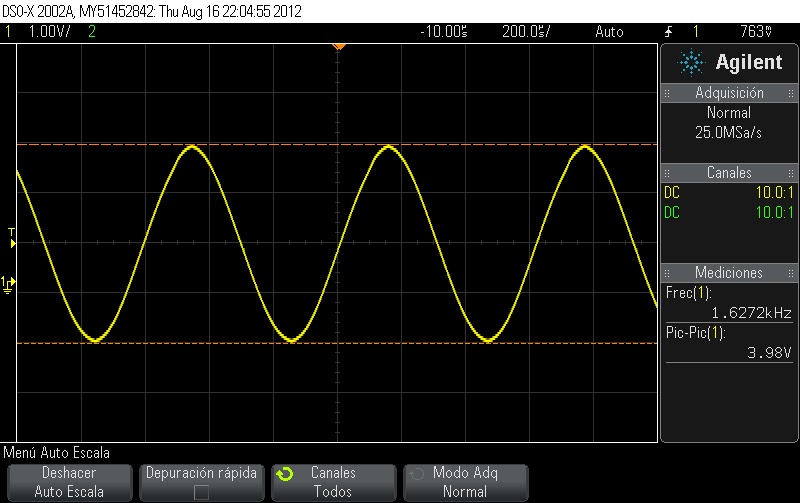
Task: Open the Canales panel header
Action: click(729, 173)
